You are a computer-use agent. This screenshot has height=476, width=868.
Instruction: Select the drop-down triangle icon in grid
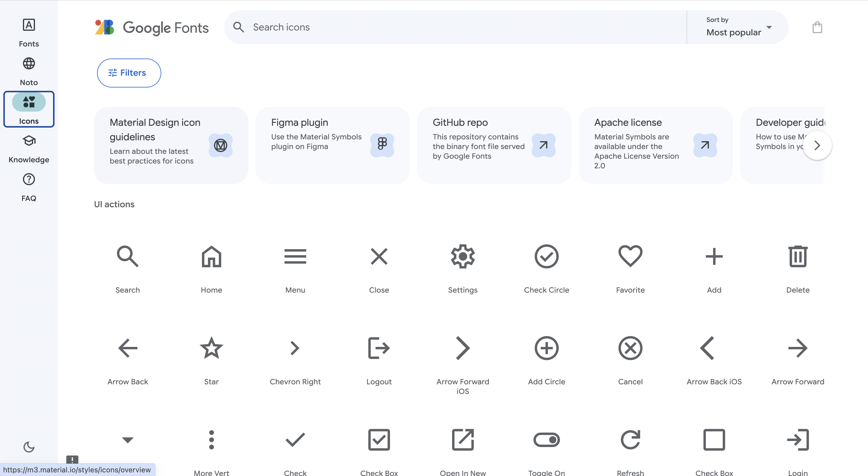[127, 440]
